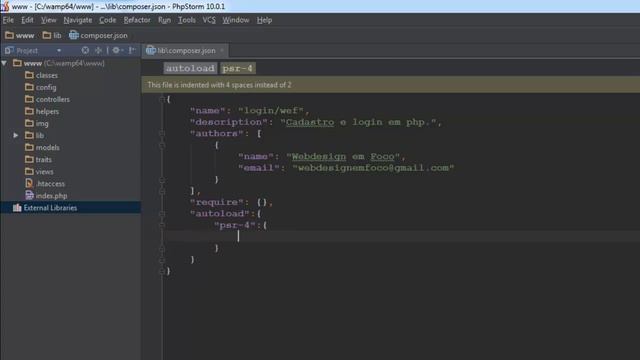Click the "login/wef" name value
640x360 pixels.
point(271,111)
